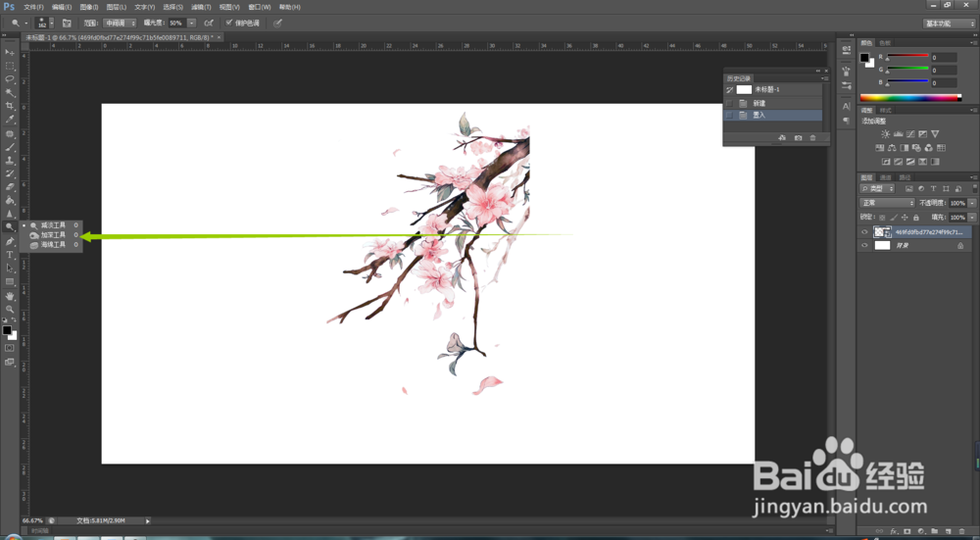Delete current history state trash icon
This screenshot has width=980, height=540.
point(812,137)
